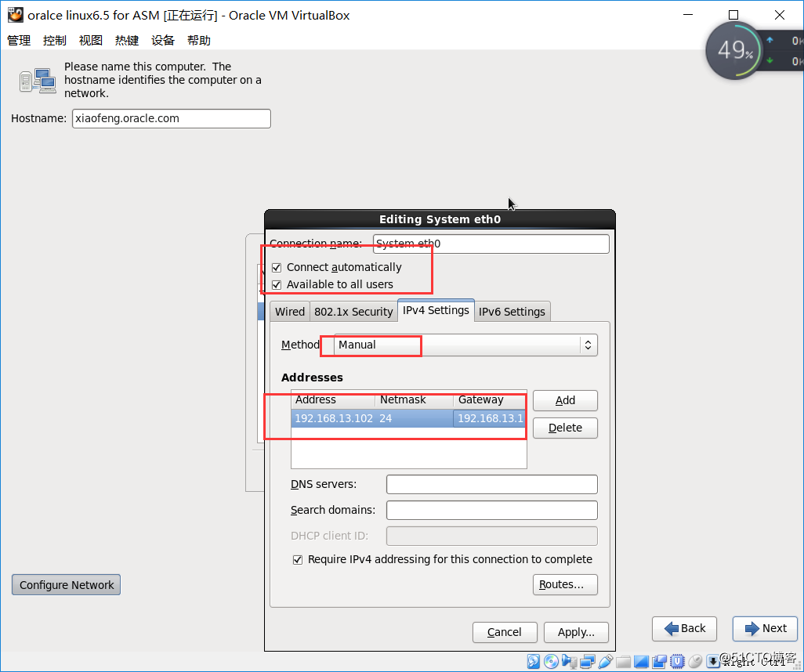Open the Routes... dialog button
The width and height of the screenshot is (804, 672).
click(x=565, y=584)
